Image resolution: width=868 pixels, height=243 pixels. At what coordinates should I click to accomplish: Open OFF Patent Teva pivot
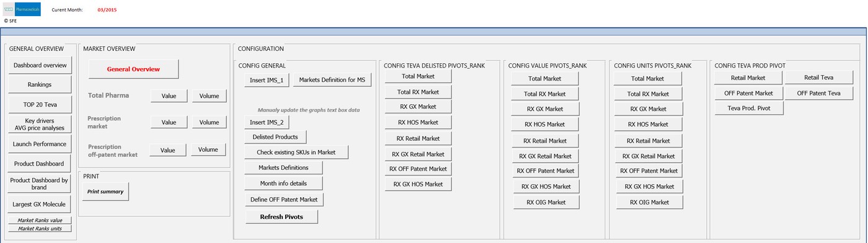point(819,93)
